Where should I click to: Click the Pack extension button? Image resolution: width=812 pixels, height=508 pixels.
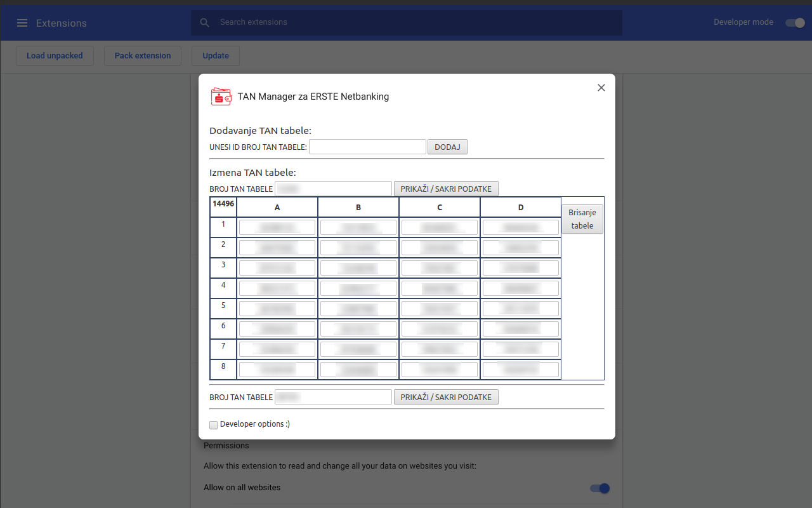pos(143,56)
